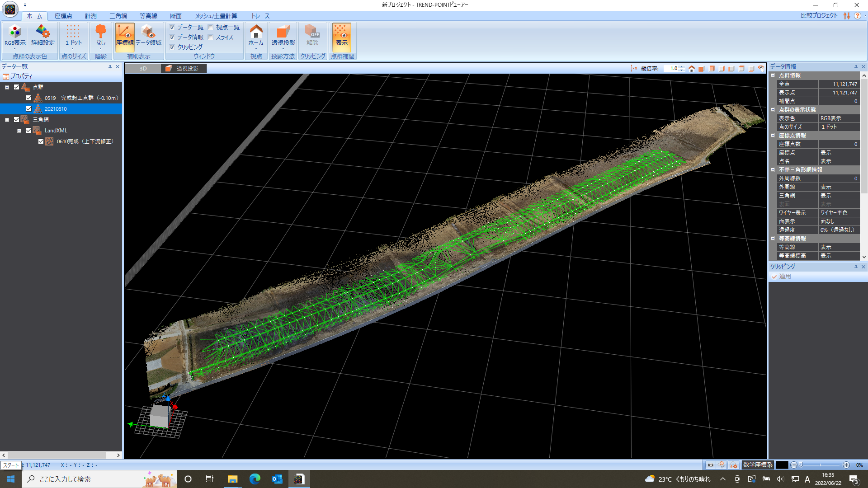
Task: Uncheck the 20210610 point cloud checkbox
Action: [29, 109]
